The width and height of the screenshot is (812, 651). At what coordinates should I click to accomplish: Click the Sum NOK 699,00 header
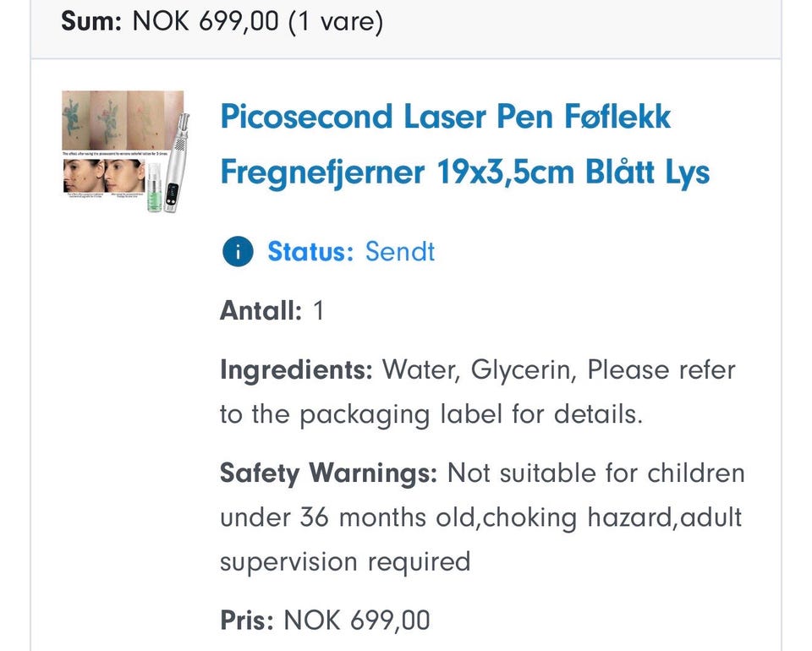169,20
